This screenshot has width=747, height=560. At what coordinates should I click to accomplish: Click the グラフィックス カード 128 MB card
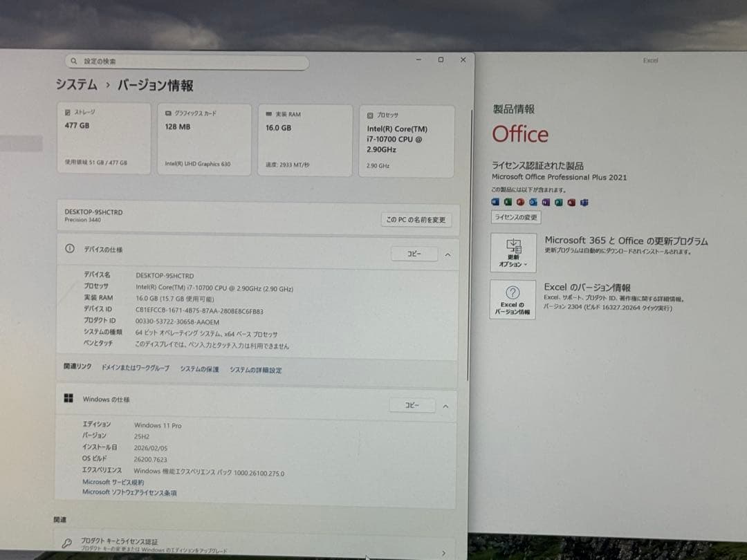coord(204,140)
